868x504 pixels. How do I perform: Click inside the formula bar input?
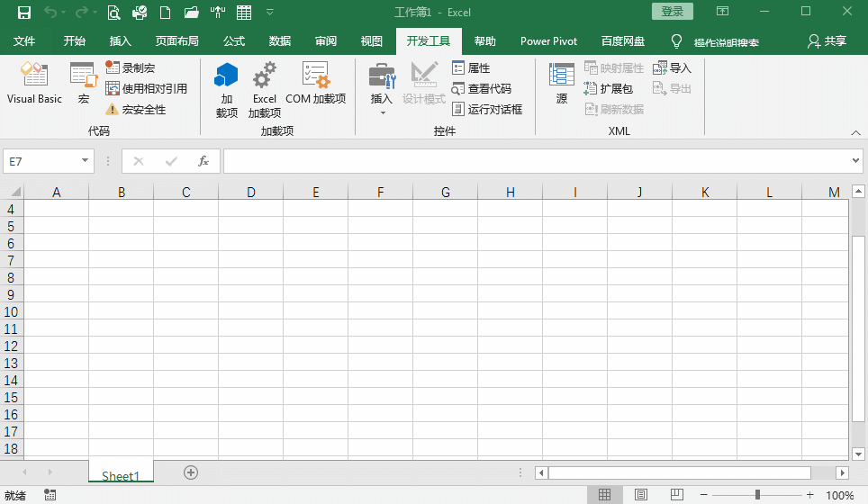point(537,161)
